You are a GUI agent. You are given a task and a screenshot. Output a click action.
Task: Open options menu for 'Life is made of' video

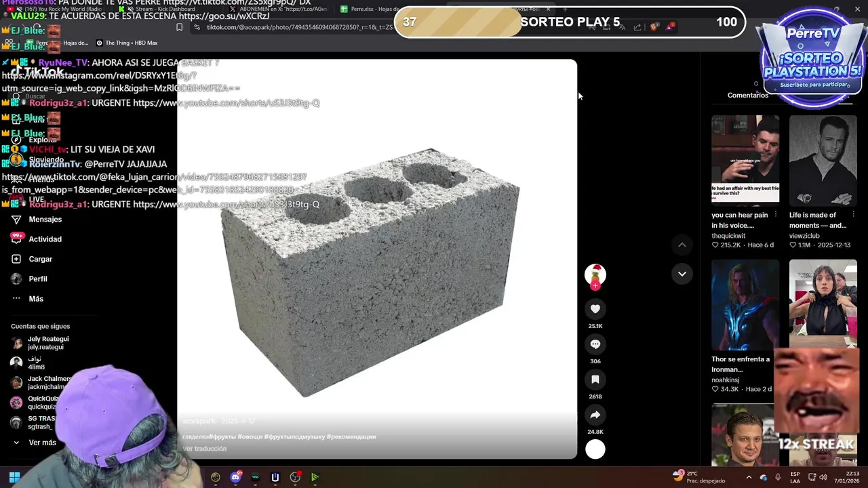pyautogui.click(x=853, y=215)
